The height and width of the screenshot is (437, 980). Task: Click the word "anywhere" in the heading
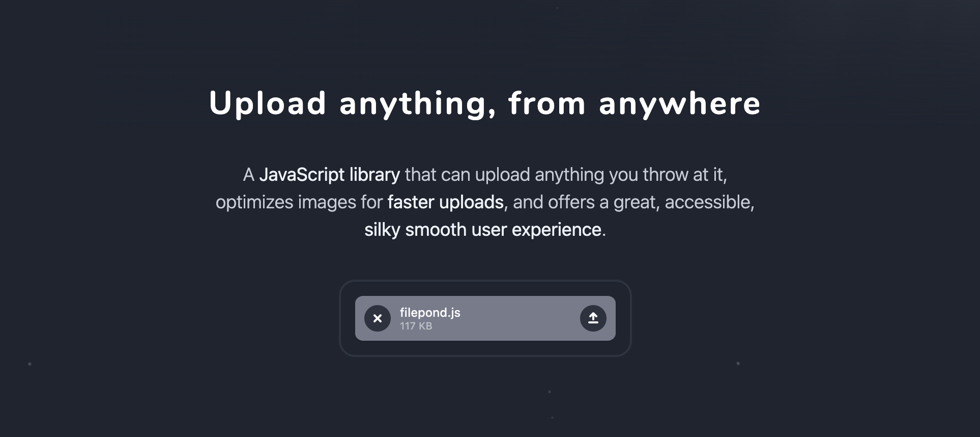click(x=680, y=103)
